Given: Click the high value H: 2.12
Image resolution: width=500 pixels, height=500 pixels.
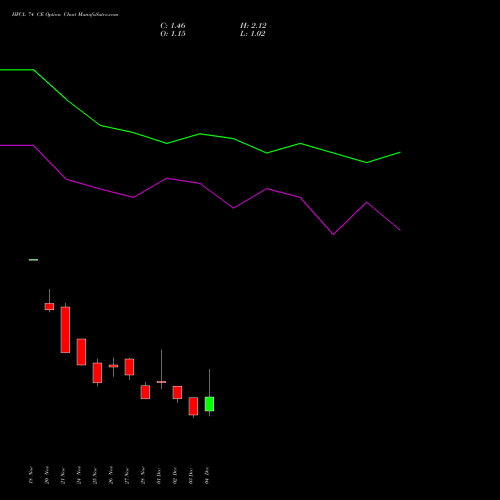Looking at the screenshot, I should (253, 26).
